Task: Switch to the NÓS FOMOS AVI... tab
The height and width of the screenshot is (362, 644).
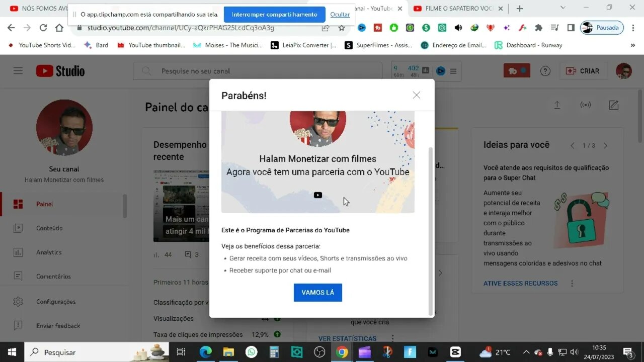Action: pos(39,9)
